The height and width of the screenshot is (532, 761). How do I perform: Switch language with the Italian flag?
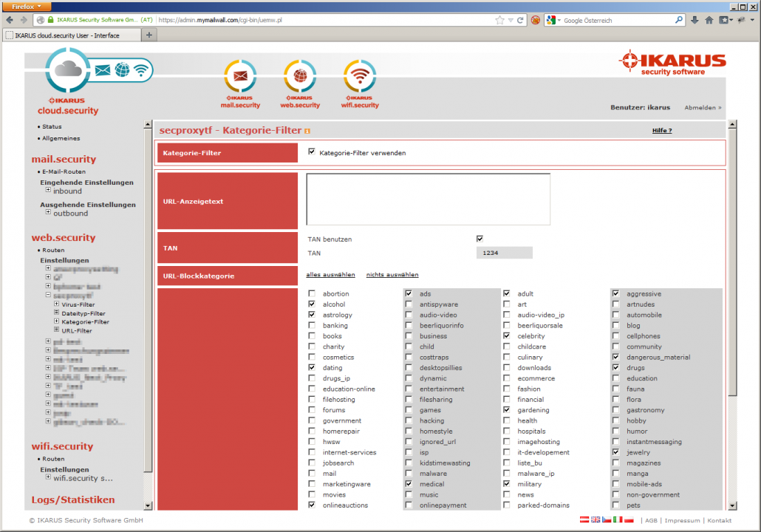click(x=618, y=519)
